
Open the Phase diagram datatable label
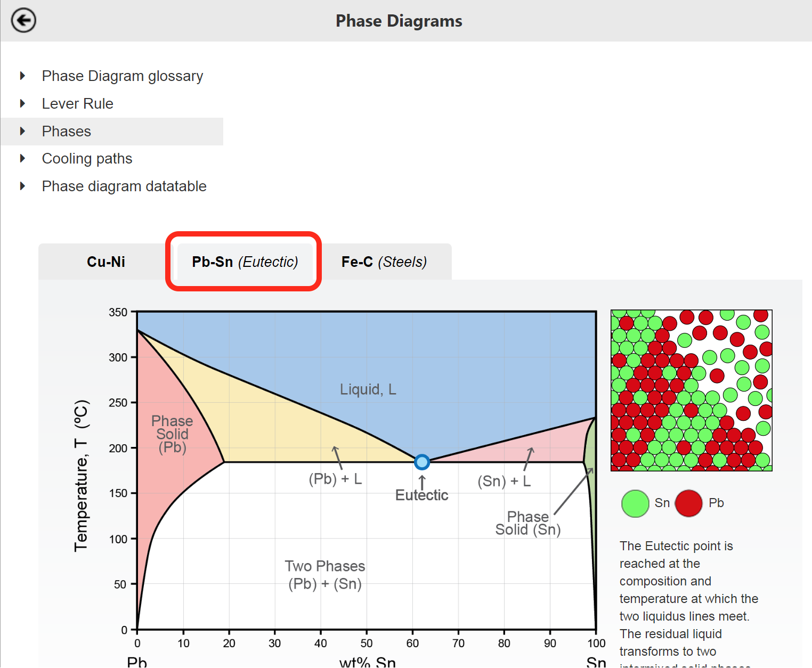tap(124, 186)
